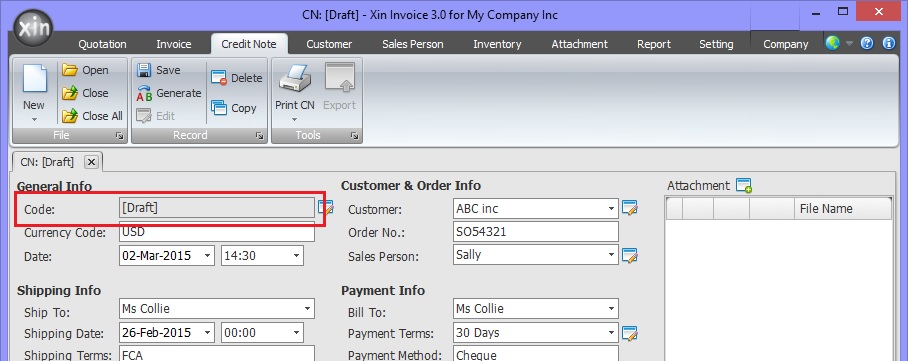Open the Tools group dialog launcher
The image size is (908, 361).
[354, 136]
